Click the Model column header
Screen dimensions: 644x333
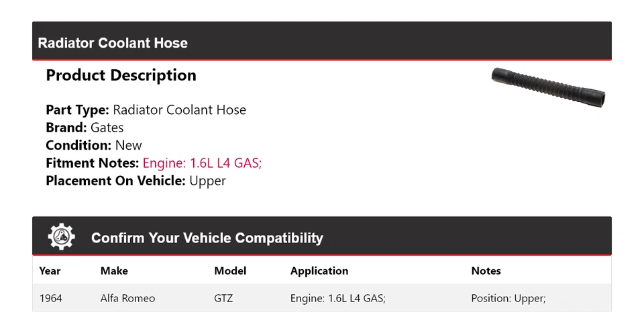point(230,271)
